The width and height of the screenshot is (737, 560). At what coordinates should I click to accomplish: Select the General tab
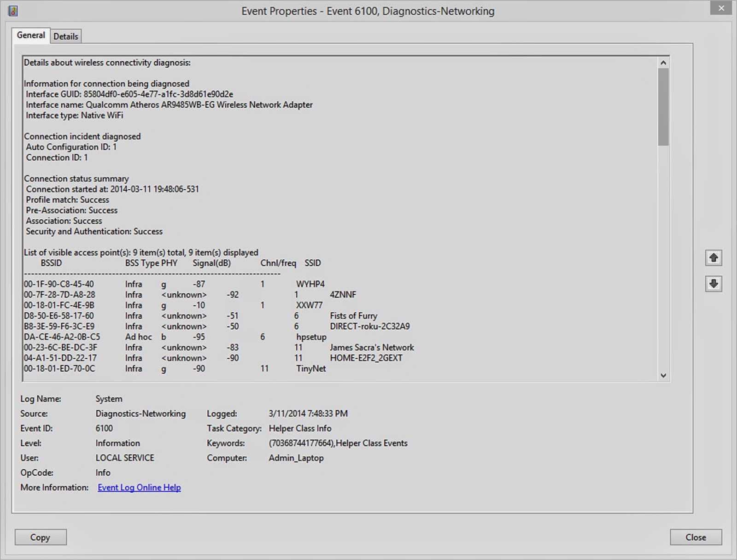click(x=31, y=35)
